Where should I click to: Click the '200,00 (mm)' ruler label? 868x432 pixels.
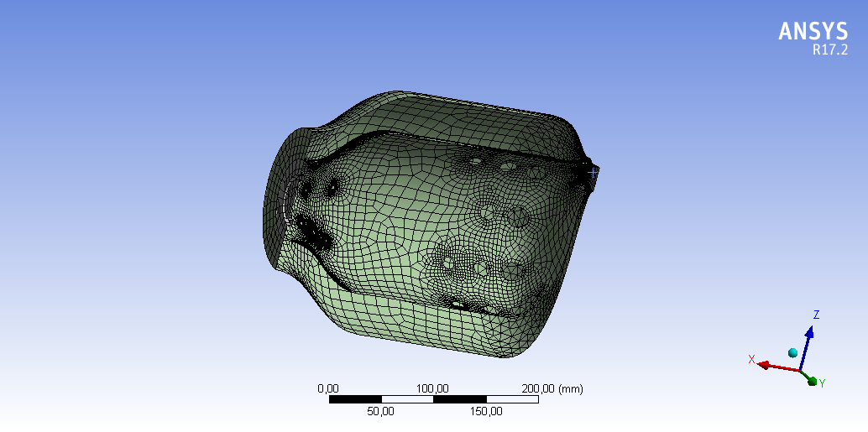[x=552, y=389]
